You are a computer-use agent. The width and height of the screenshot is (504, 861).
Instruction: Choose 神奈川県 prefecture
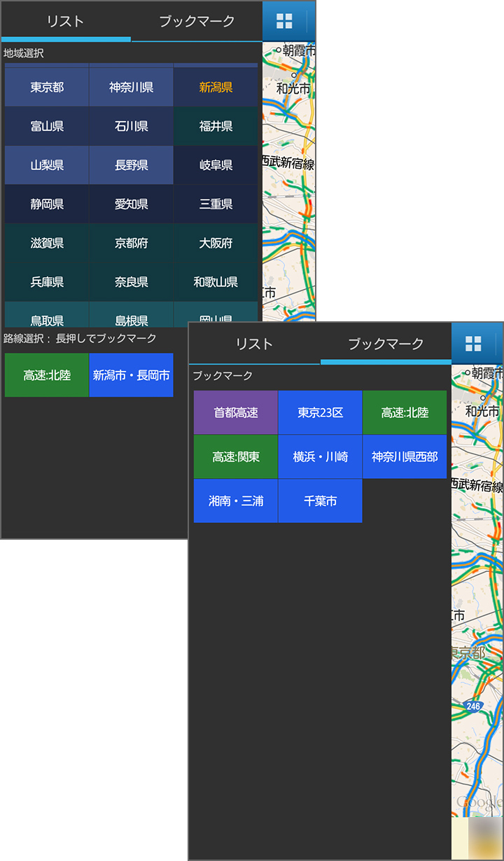click(131, 87)
